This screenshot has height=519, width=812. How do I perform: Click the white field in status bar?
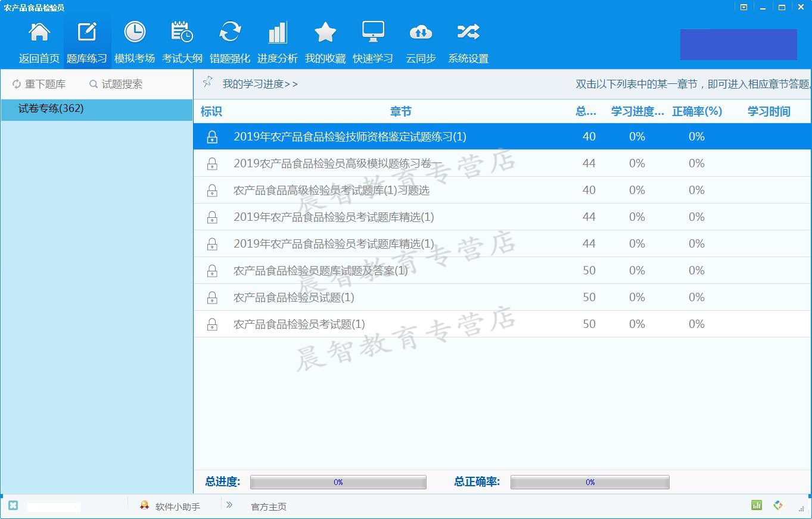(x=54, y=507)
